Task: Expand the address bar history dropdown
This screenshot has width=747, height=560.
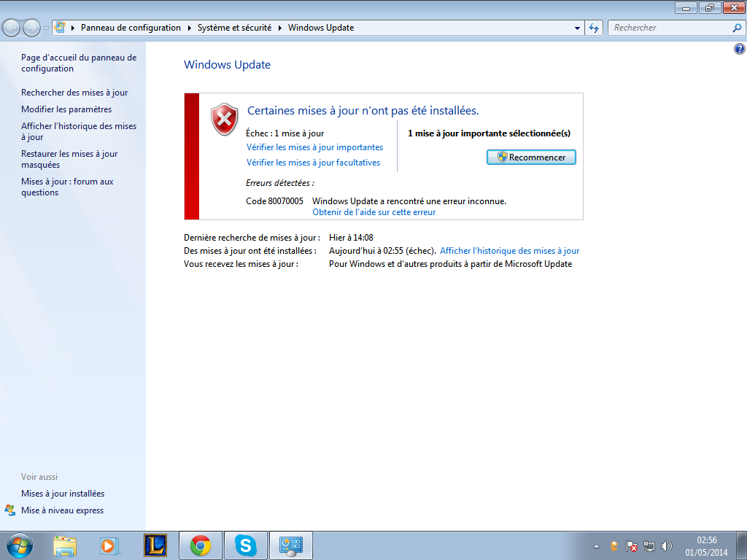Action: pos(578,28)
